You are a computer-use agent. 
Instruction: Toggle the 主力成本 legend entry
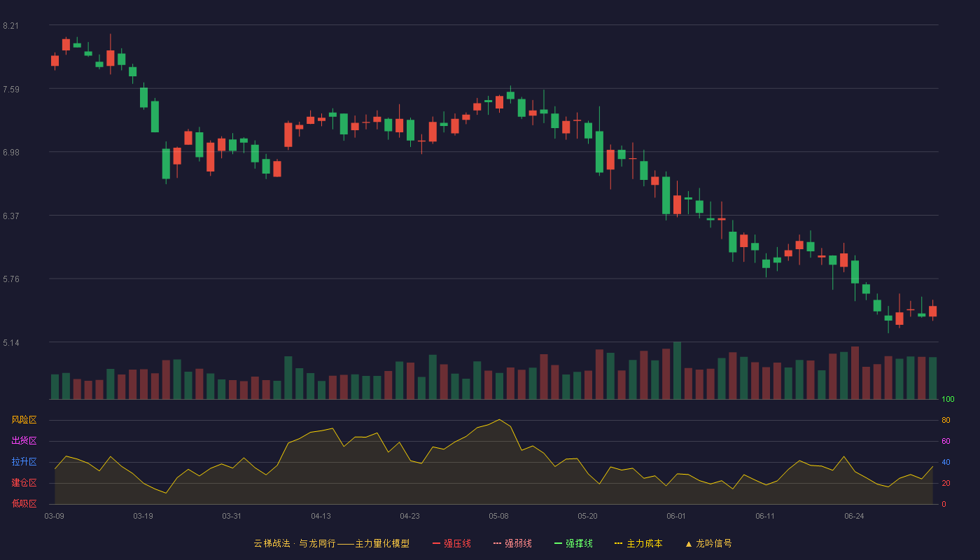coord(638,543)
